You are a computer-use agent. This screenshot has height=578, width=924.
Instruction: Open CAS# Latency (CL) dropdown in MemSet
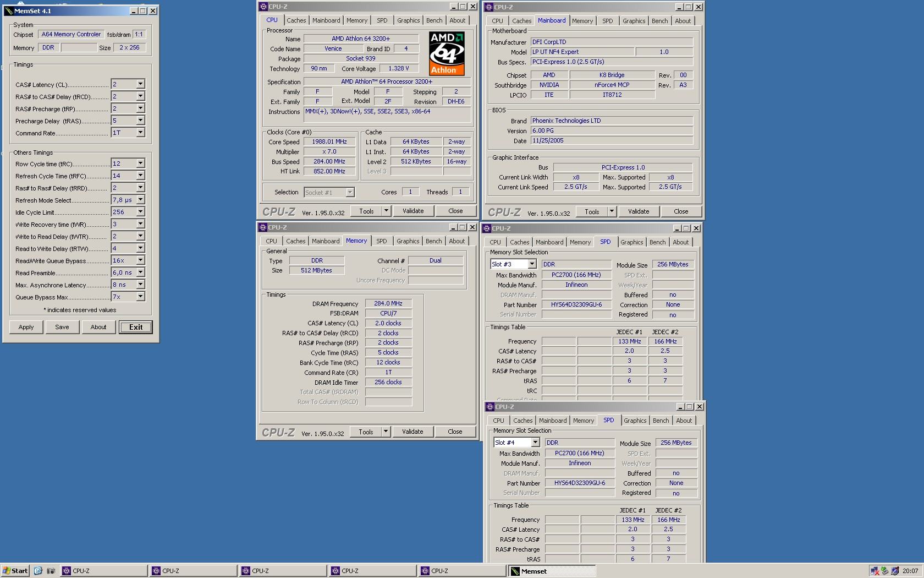pos(140,84)
